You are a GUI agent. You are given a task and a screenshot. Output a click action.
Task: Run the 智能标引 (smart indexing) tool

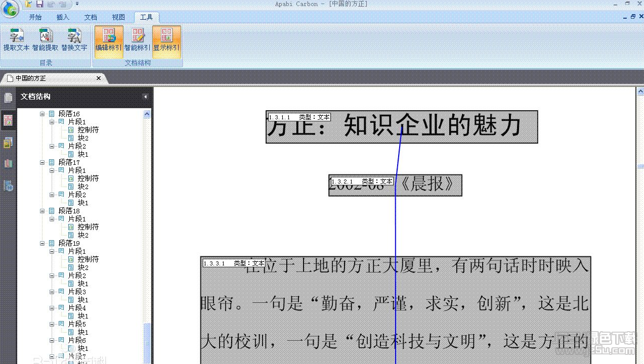[x=138, y=41]
